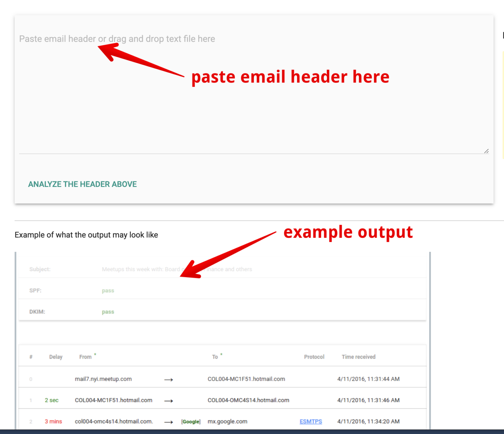The width and height of the screenshot is (504, 434).
Task: Click the asterisk next to the To header
Action: [221, 354]
